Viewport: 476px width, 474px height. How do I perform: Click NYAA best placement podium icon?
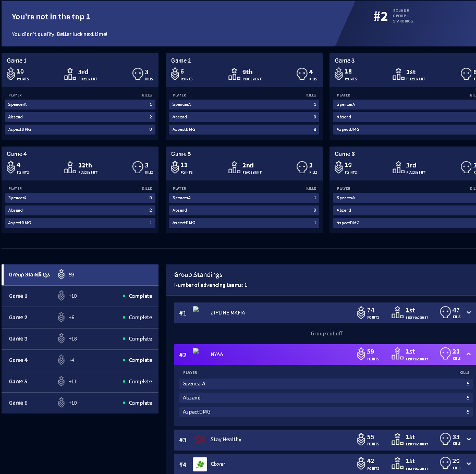coord(397,354)
